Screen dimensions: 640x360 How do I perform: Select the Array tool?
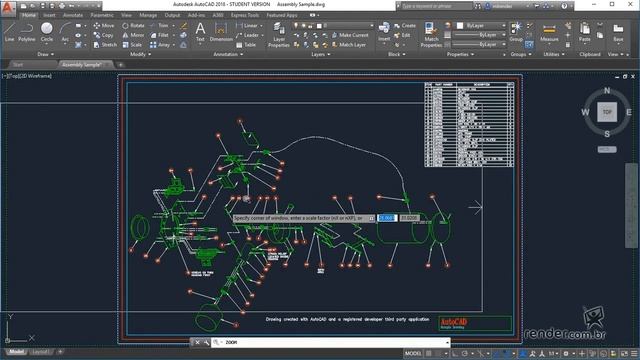[x=160, y=44]
